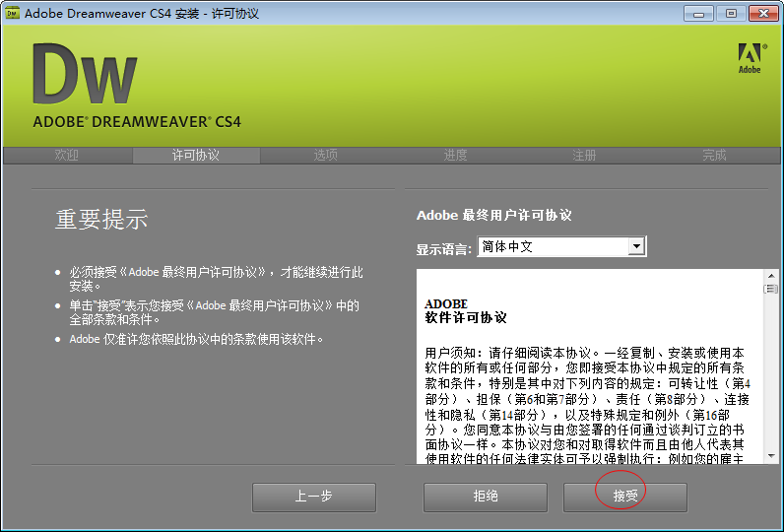Click the license scrollbar down arrow

click(x=771, y=456)
